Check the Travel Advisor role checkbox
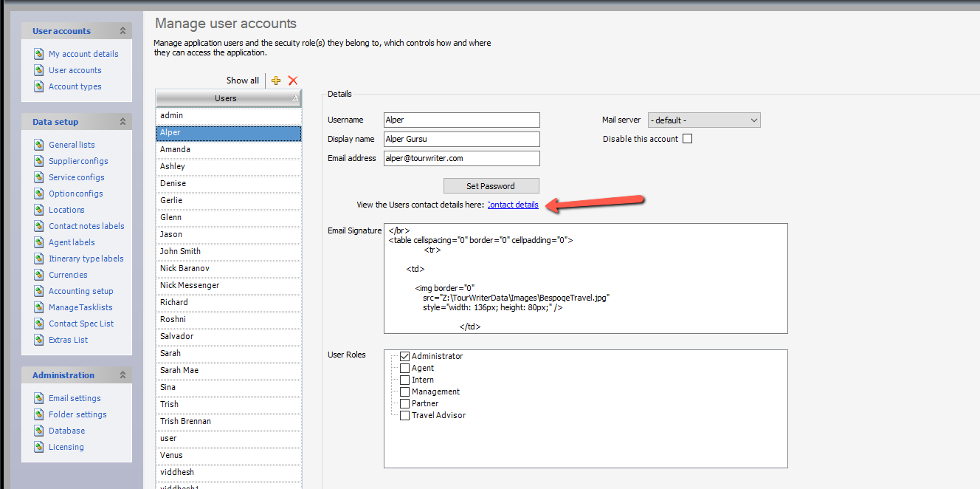Image resolution: width=980 pixels, height=489 pixels. pyautogui.click(x=404, y=415)
